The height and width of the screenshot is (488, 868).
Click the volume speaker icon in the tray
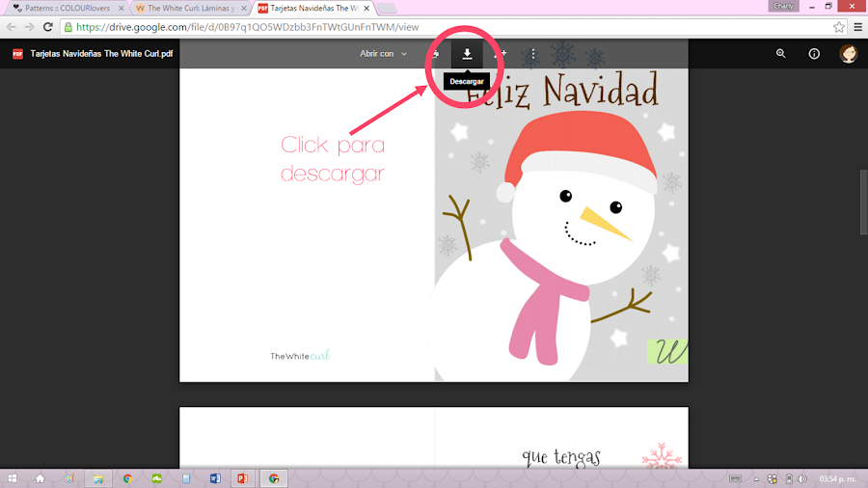(x=802, y=479)
